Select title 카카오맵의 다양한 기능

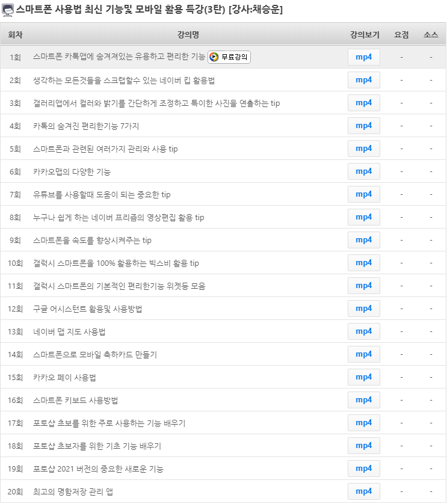(x=72, y=171)
